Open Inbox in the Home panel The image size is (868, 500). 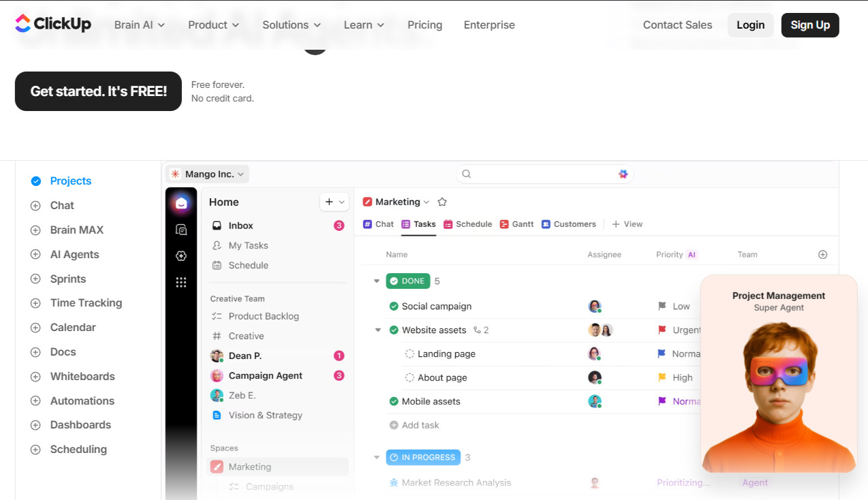tap(277, 225)
